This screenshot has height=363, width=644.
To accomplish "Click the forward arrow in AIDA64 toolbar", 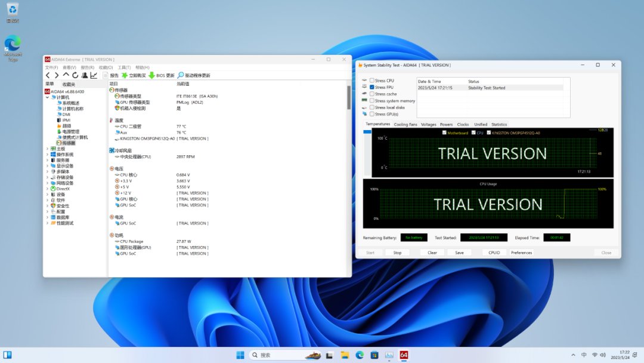I will [57, 75].
